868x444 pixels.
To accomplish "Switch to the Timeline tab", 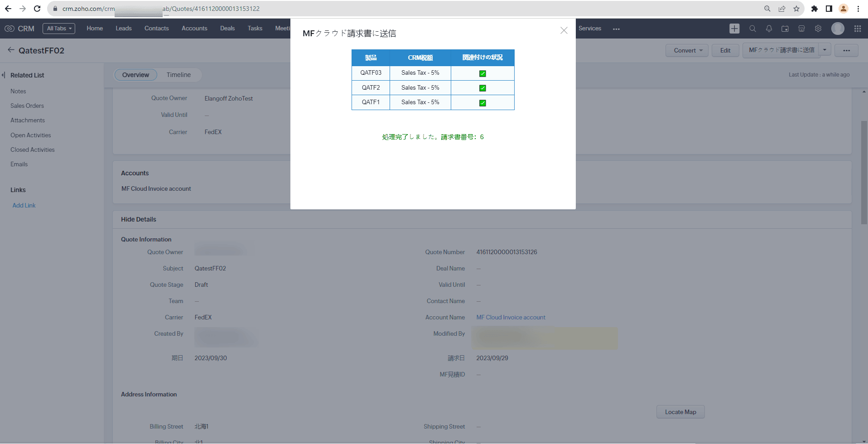I will tap(178, 75).
